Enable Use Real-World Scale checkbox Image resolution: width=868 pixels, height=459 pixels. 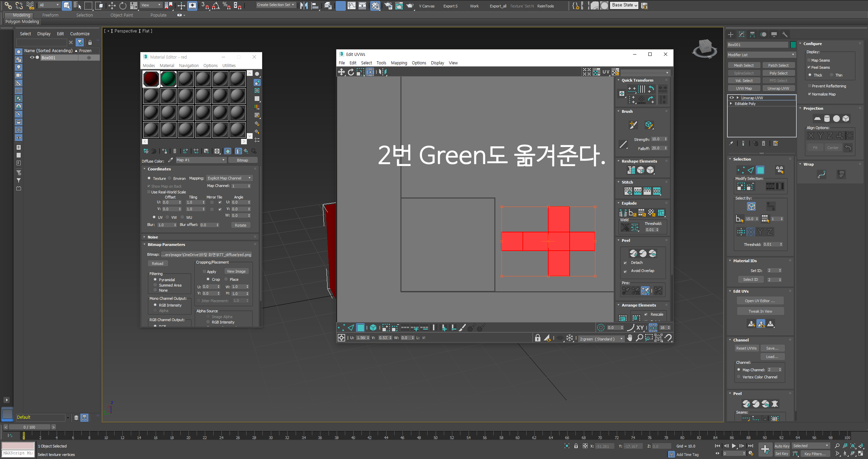tap(149, 192)
